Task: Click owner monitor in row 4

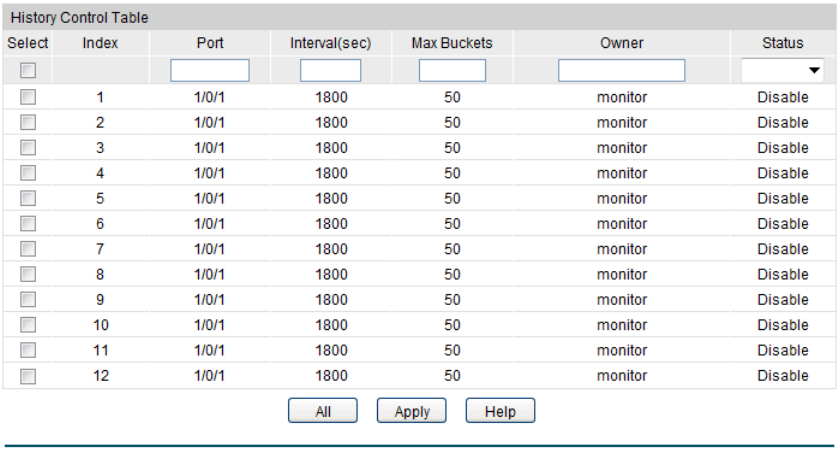Action: click(622, 173)
